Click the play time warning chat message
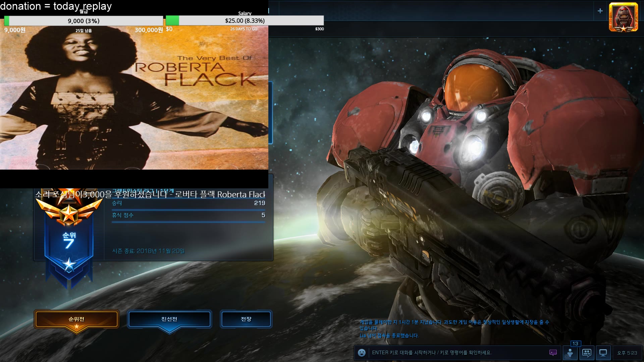This screenshot has width=644, height=362. coord(454,325)
